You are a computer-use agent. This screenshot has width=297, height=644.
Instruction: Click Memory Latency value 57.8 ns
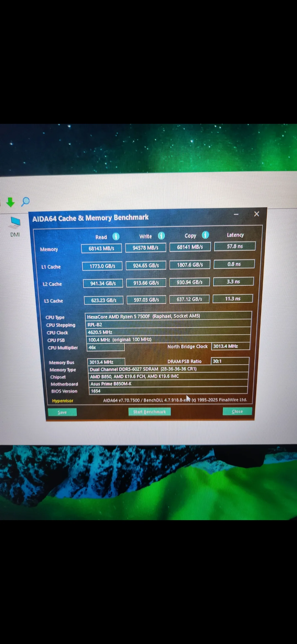coord(235,246)
